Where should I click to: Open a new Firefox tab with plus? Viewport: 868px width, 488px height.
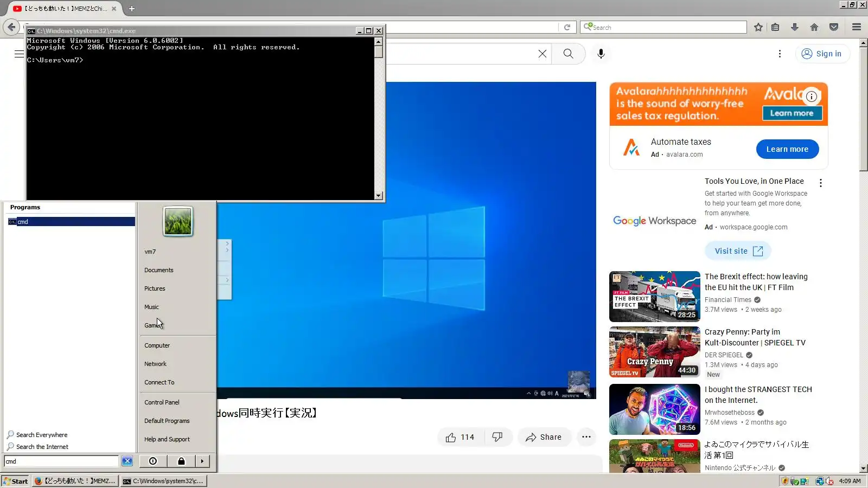tap(131, 9)
